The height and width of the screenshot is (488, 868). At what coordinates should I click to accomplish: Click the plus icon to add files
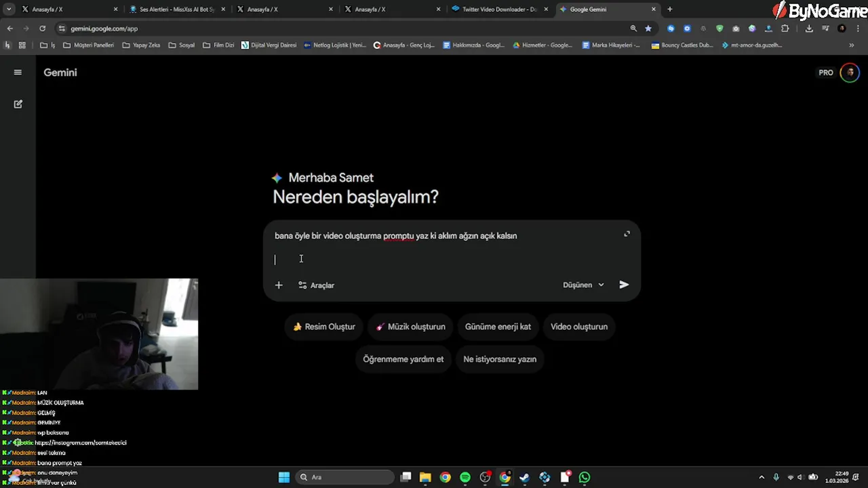(279, 285)
